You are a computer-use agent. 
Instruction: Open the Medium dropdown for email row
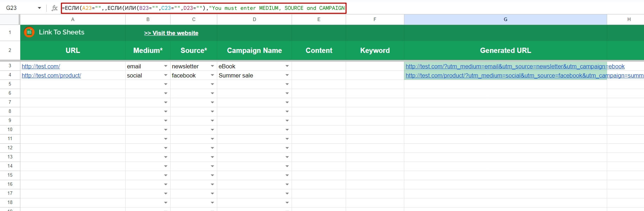tap(166, 66)
